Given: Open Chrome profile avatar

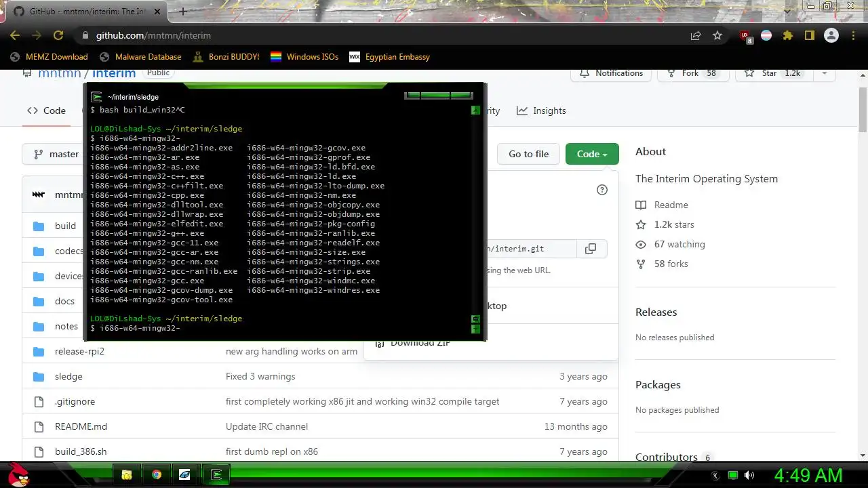Looking at the screenshot, I should point(831,35).
